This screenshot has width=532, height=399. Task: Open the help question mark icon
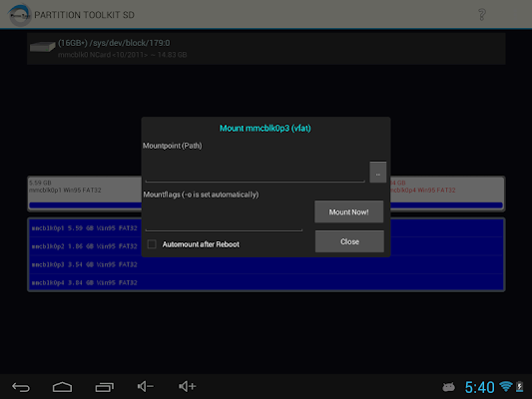tap(482, 15)
